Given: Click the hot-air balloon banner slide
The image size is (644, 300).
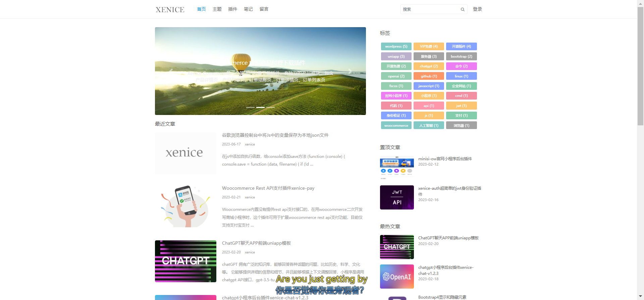Looking at the screenshot, I should 260,71.
